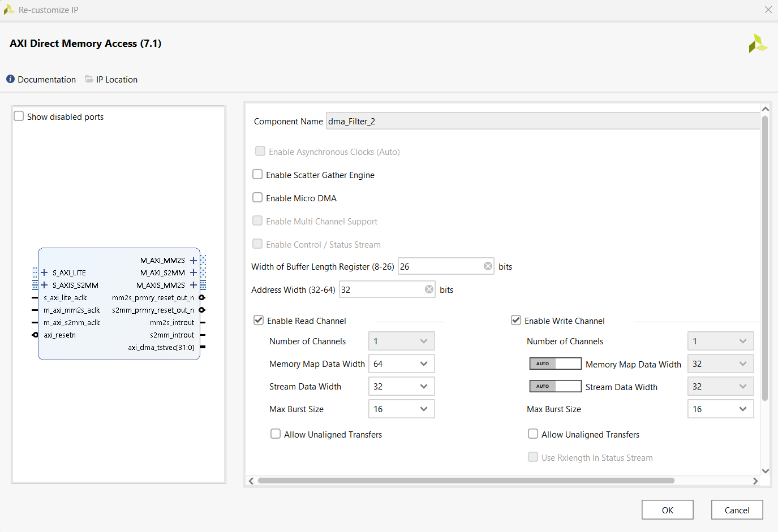The image size is (778, 532).
Task: Expand the M_AXI_MM2S port plus icon
Action: [194, 261]
